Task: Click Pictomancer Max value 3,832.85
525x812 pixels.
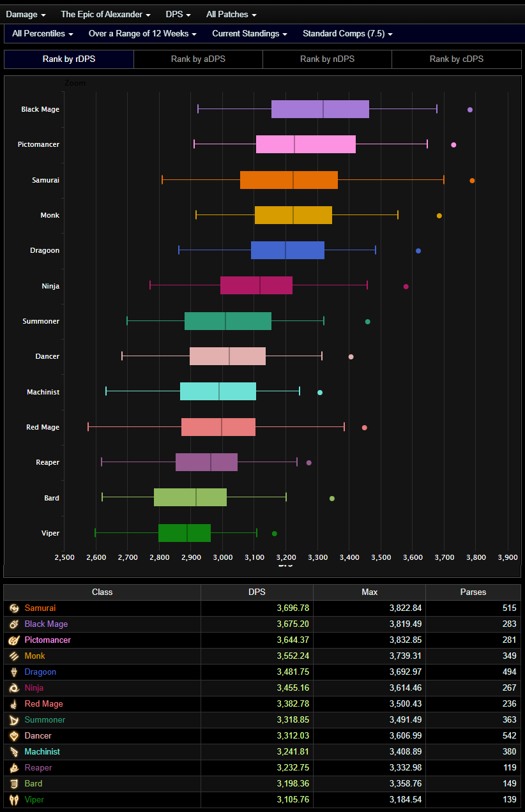Action: tap(405, 640)
